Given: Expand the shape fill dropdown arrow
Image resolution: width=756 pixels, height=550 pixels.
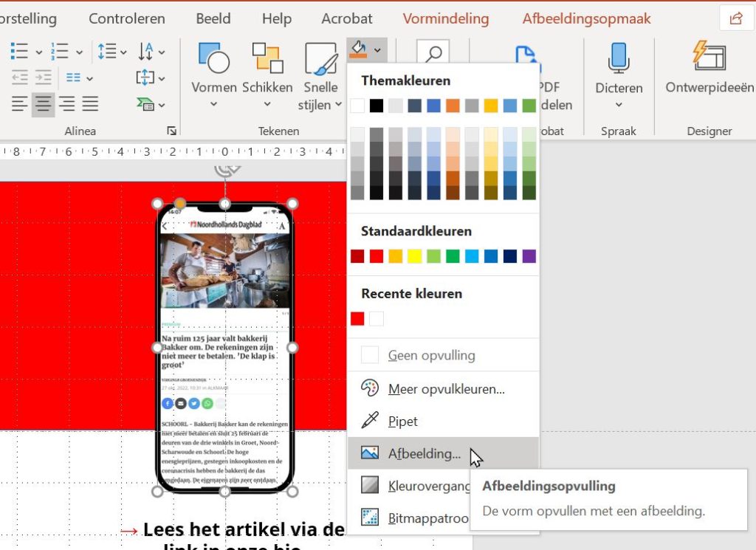Looking at the screenshot, I should pos(378,50).
